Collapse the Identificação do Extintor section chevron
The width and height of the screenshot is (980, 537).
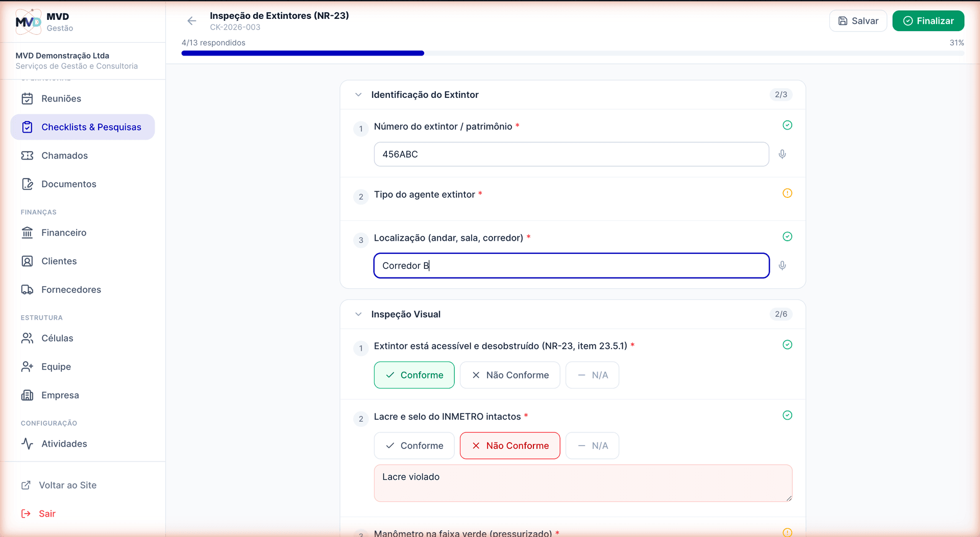coord(358,95)
